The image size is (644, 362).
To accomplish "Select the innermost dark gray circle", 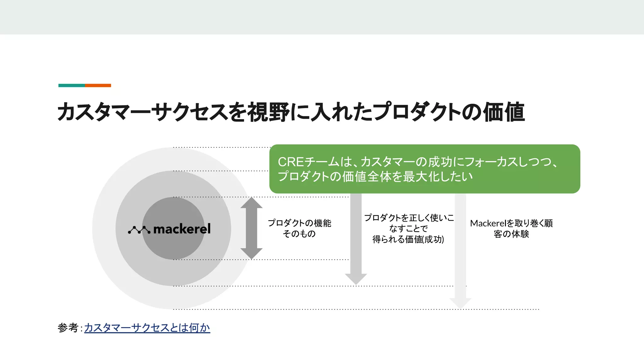I will tap(173, 248).
